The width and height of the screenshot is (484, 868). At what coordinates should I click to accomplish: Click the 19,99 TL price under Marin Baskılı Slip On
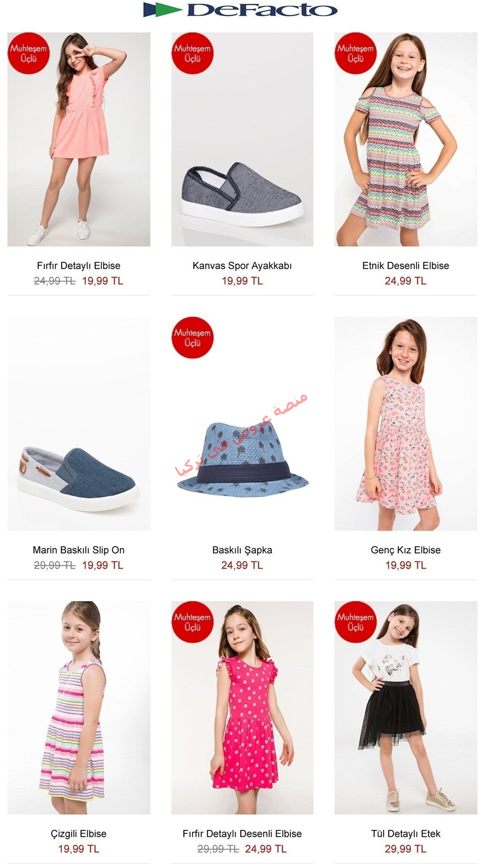point(102,565)
